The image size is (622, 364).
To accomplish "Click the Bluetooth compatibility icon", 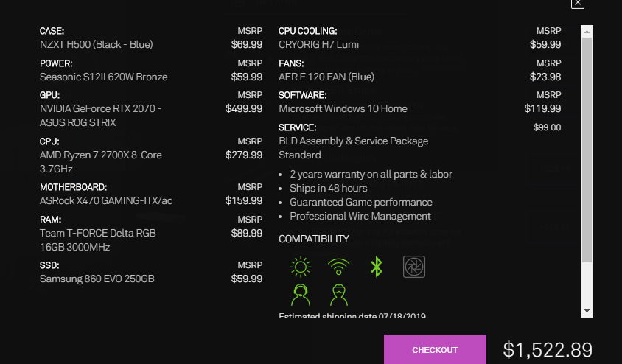I will pos(376,267).
